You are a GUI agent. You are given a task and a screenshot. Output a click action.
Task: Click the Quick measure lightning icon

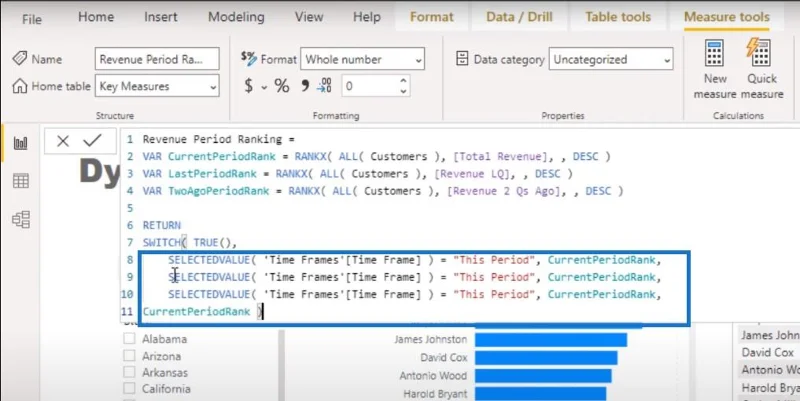(759, 53)
